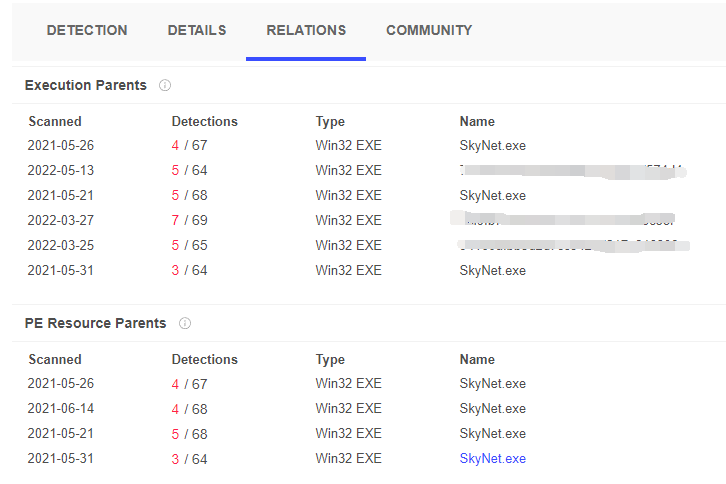Click the 7 / 69 detection ratio
The image size is (726, 484).
[x=189, y=221]
